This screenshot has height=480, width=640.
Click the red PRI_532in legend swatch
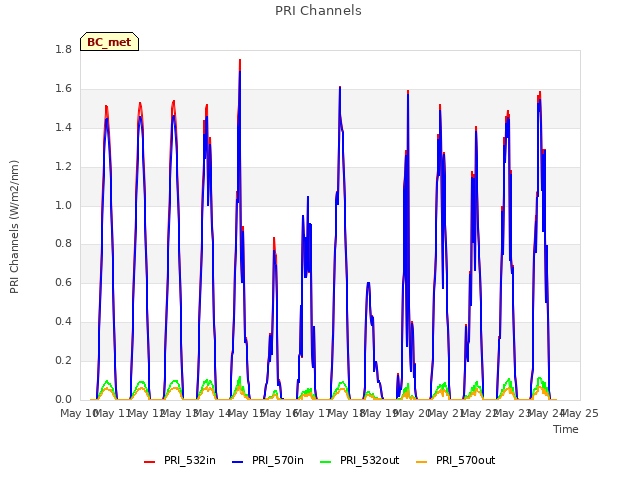(149, 462)
